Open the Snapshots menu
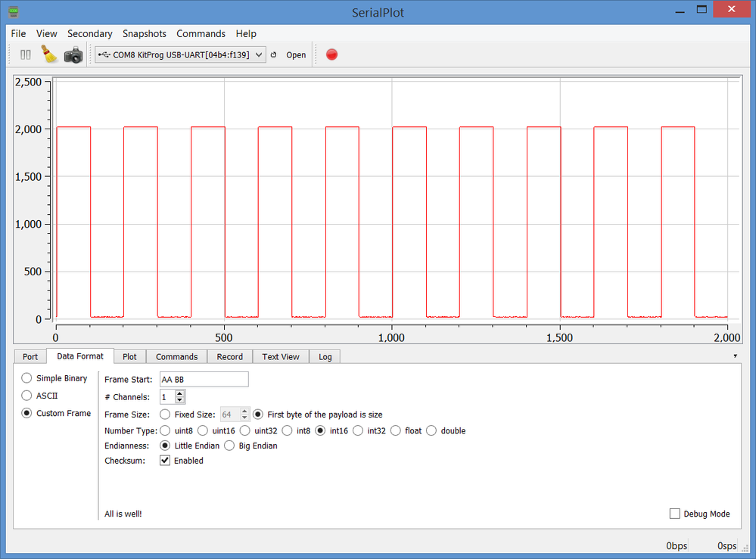The height and width of the screenshot is (559, 756). tap(145, 33)
